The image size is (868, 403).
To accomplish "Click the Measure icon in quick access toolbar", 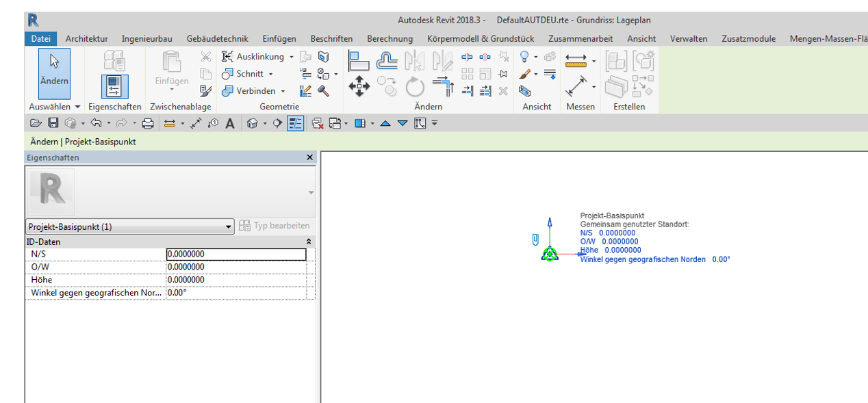I will point(169,123).
